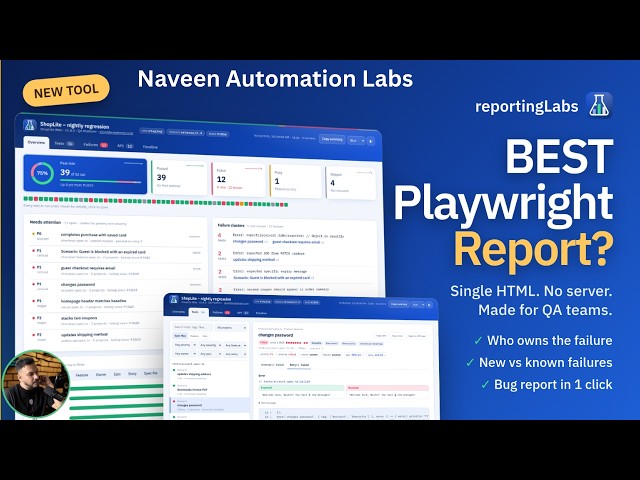Screen dimensions: 640x480
Task: Click the presenter's round webcam thumbnail
Action: coord(36,384)
